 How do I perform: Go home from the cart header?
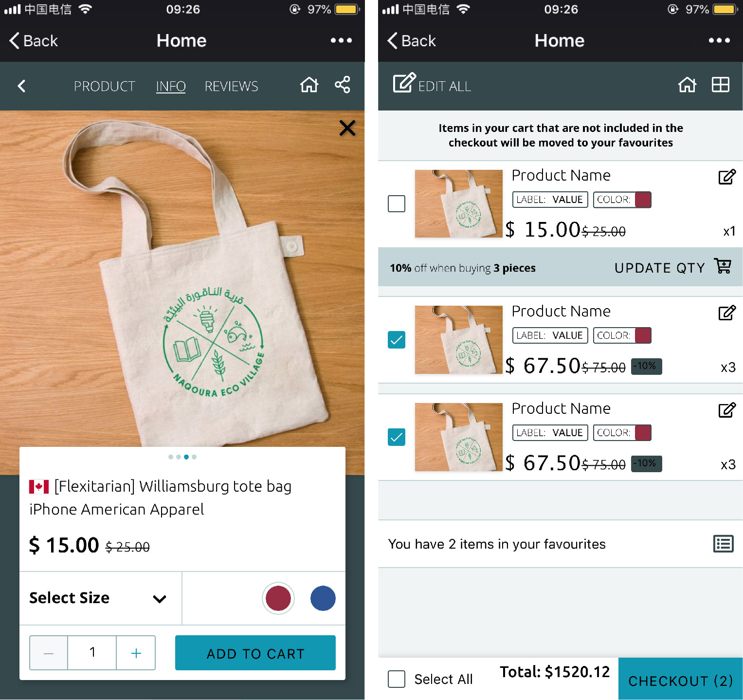coord(687,85)
